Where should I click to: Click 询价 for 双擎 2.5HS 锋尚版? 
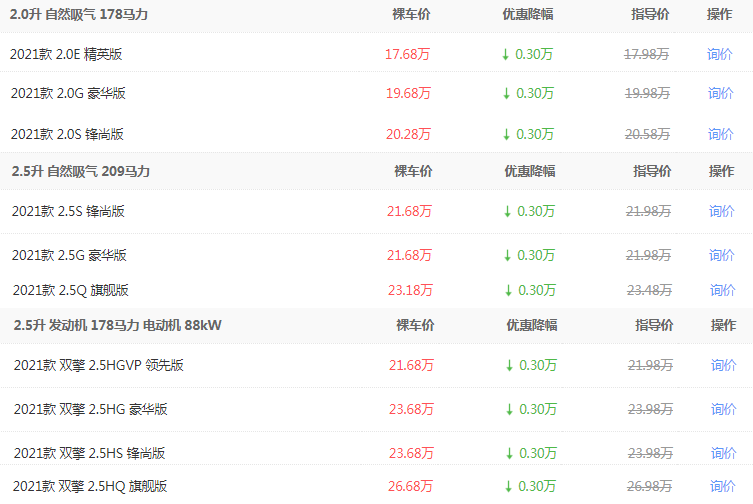pyautogui.click(x=724, y=453)
